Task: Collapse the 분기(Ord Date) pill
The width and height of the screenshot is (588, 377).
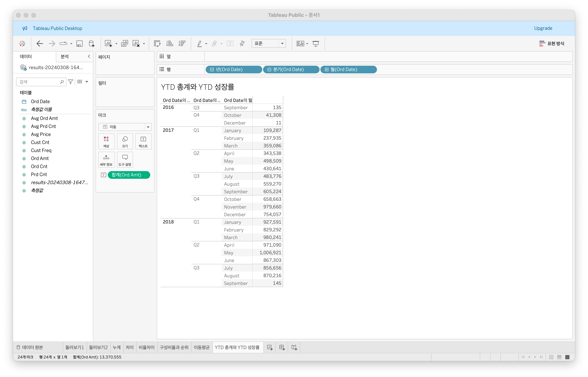Action: click(269, 70)
